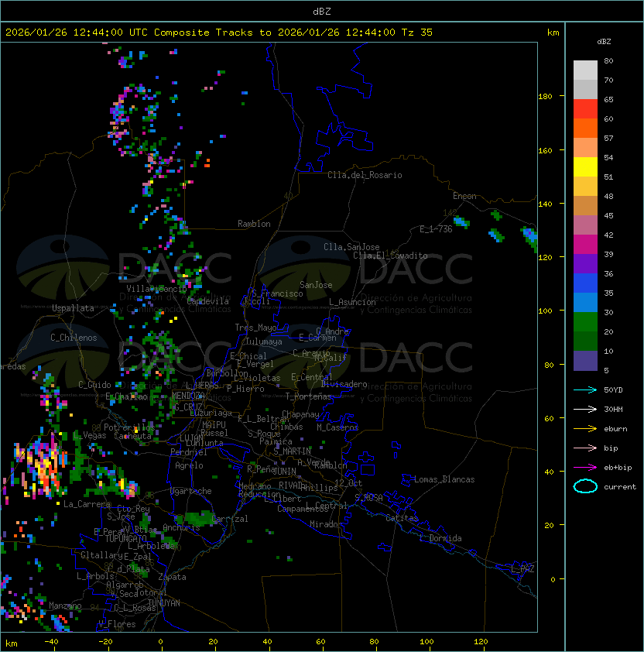Pick the bright orange 57-60 dBZ swatch
The image size is (644, 652).
[585, 128]
